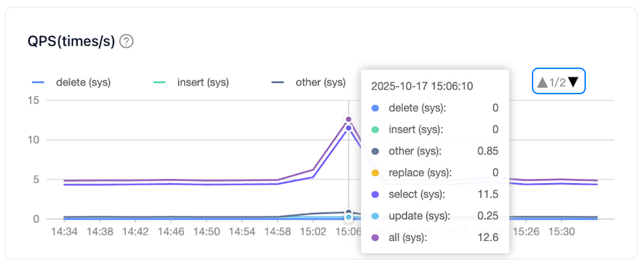Click the update (sys) point at 15:06
Image resolution: width=644 pixels, height=265 pixels.
[348, 217]
